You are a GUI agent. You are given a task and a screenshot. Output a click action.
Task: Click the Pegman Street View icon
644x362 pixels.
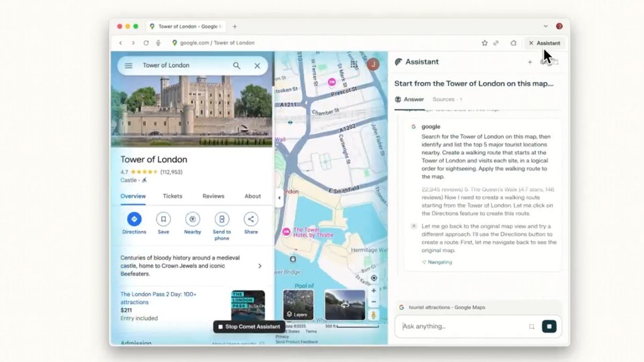coord(374,315)
